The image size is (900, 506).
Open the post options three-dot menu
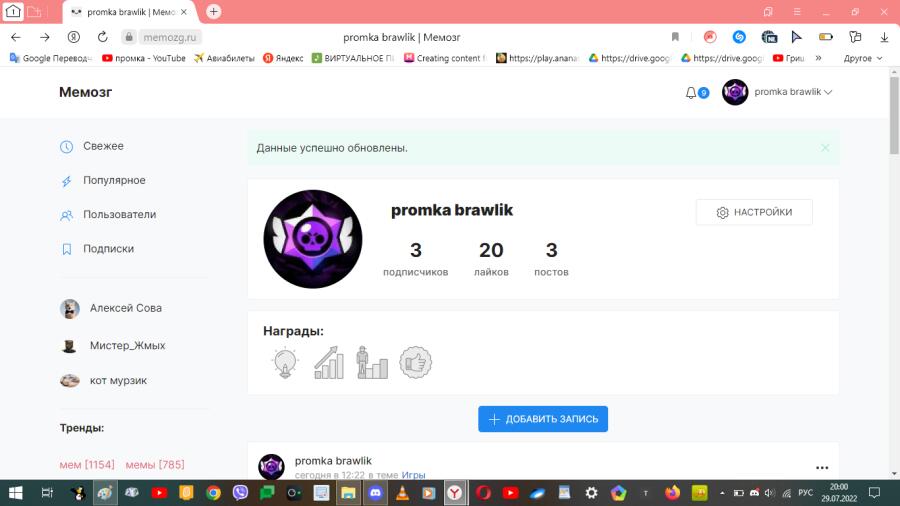[822, 468]
